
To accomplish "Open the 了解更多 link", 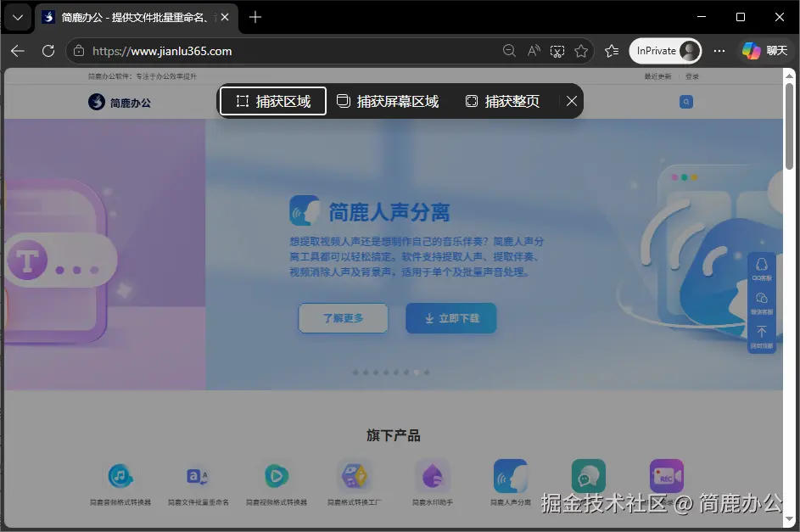I will coord(343,318).
